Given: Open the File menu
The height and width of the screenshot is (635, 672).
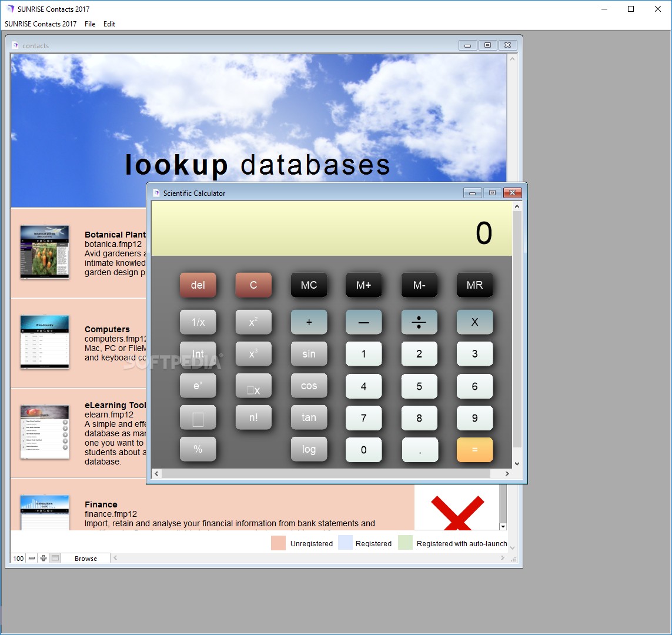Looking at the screenshot, I should click(x=90, y=24).
